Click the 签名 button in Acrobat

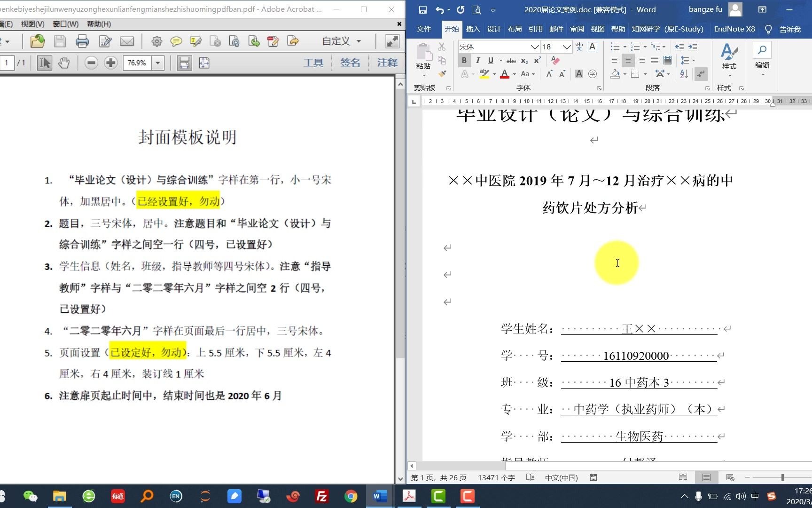pyautogui.click(x=350, y=63)
